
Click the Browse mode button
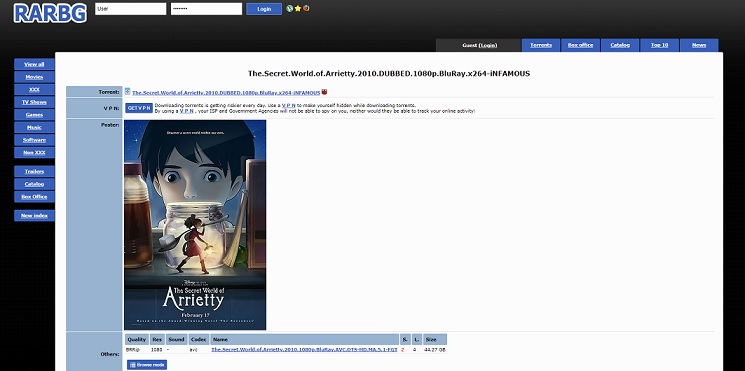coord(147,365)
